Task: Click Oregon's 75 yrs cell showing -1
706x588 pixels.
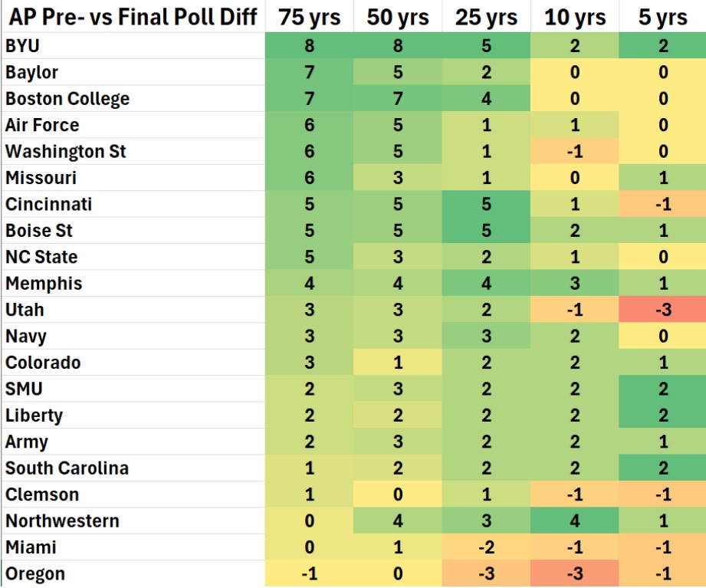Action: [x=310, y=573]
